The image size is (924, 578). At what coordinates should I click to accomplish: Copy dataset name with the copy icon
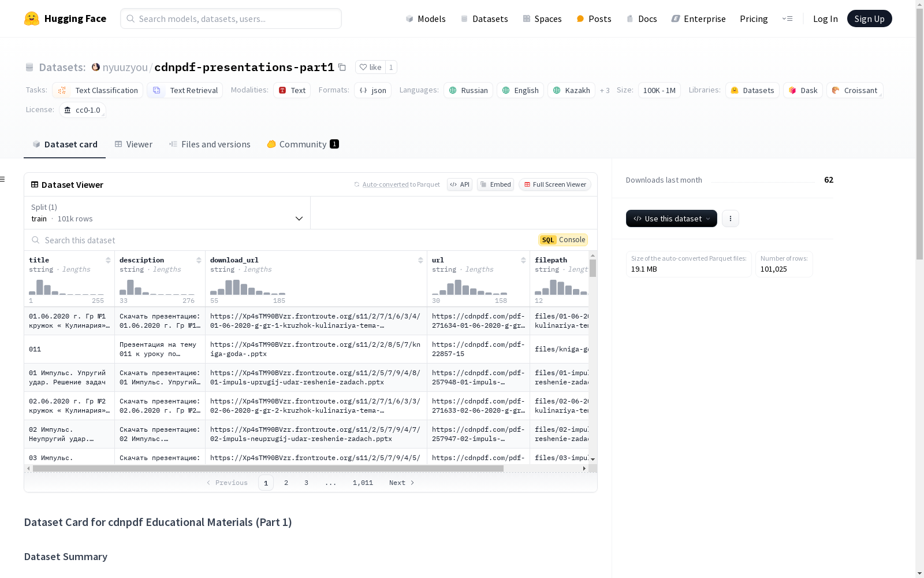click(x=342, y=67)
